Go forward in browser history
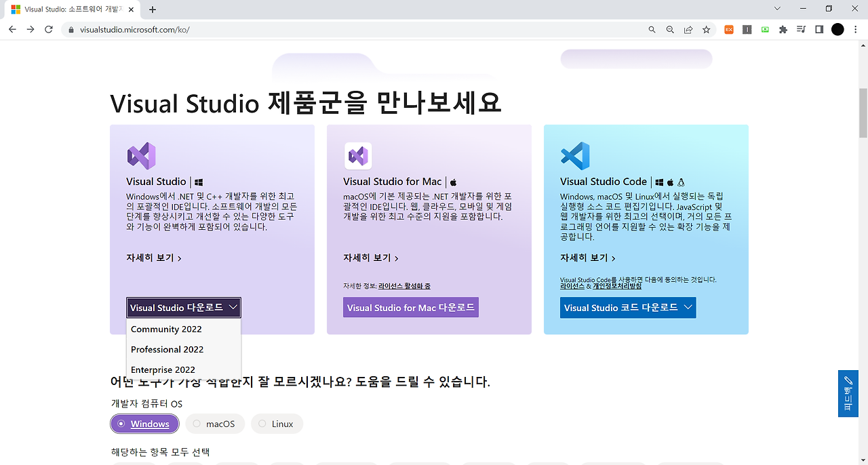The width and height of the screenshot is (868, 465). 31,30
